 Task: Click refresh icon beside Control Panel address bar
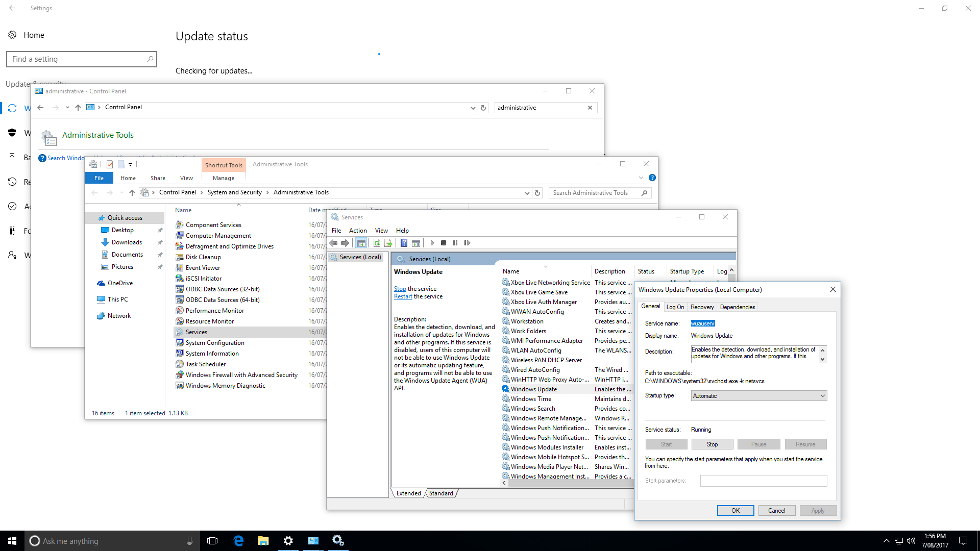tap(483, 108)
